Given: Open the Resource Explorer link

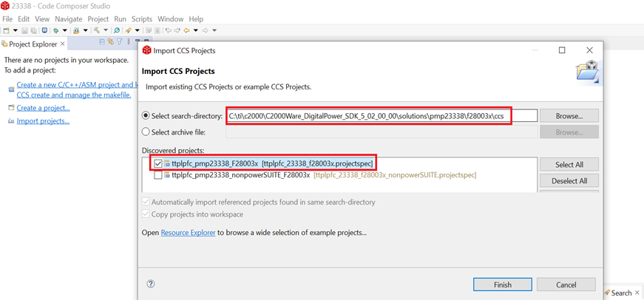Looking at the screenshot, I should click(188, 233).
